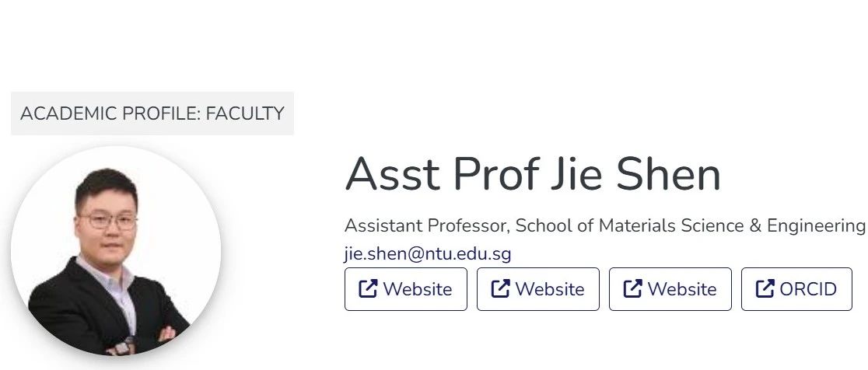This screenshot has width=868, height=370.
Task: Click the word Engineering in the subtitle
Action: point(816,225)
